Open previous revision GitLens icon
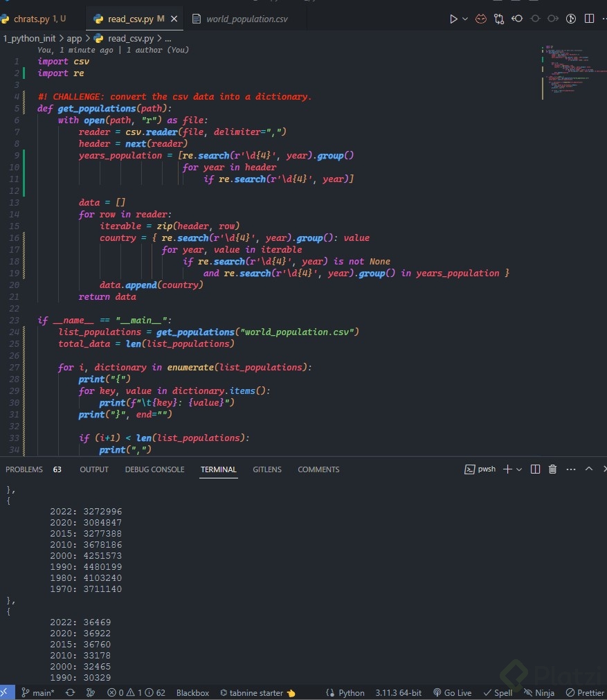Screen dimensions: 607x700 (x=517, y=19)
